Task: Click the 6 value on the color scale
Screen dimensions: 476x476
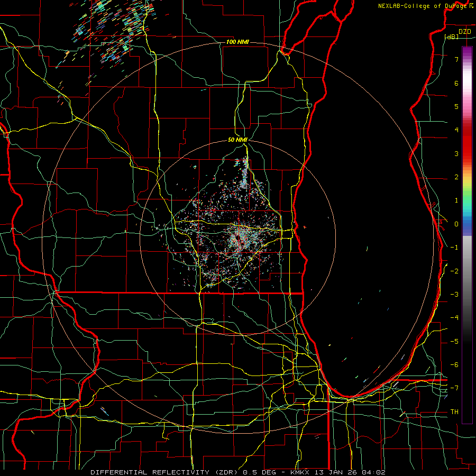Action: tap(456, 83)
